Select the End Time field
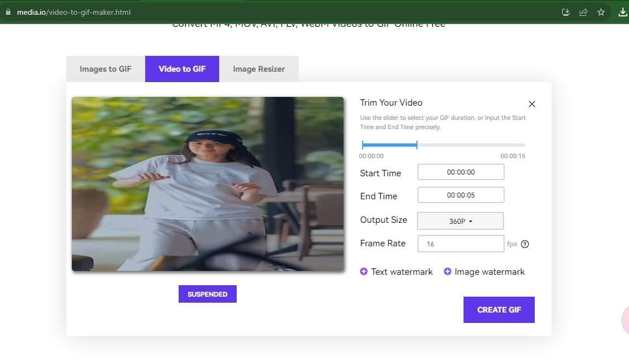Image resolution: width=629 pixels, height=364 pixels. click(460, 194)
